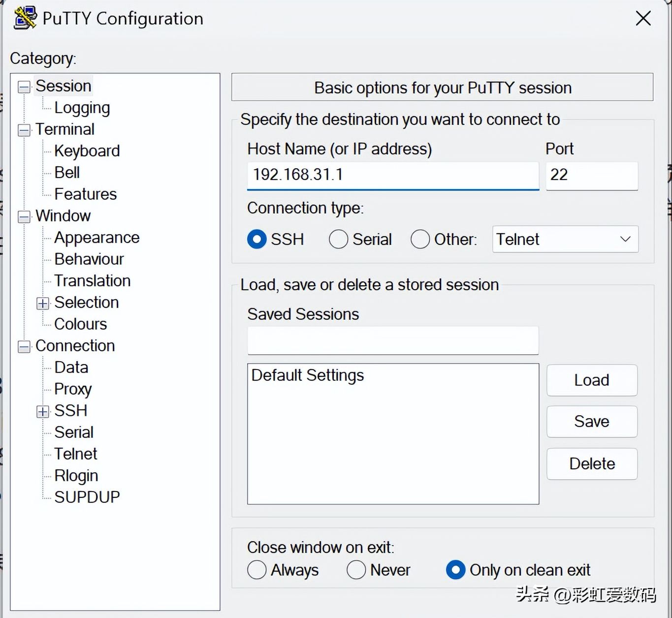Open the Appearance settings category
Viewport: 672px width, 618px height.
(x=97, y=238)
